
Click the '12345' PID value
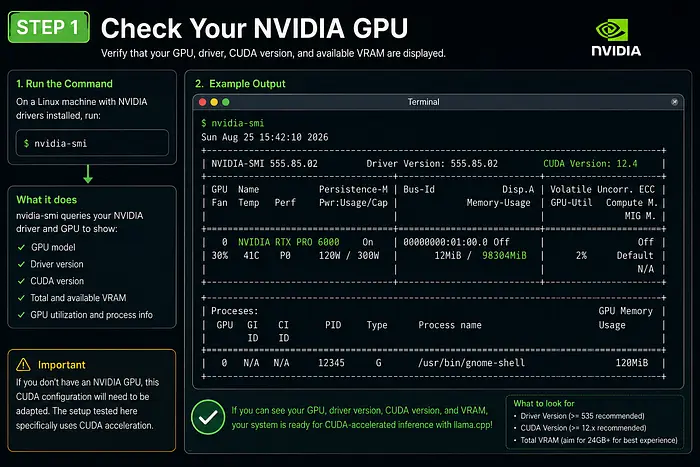331,363
